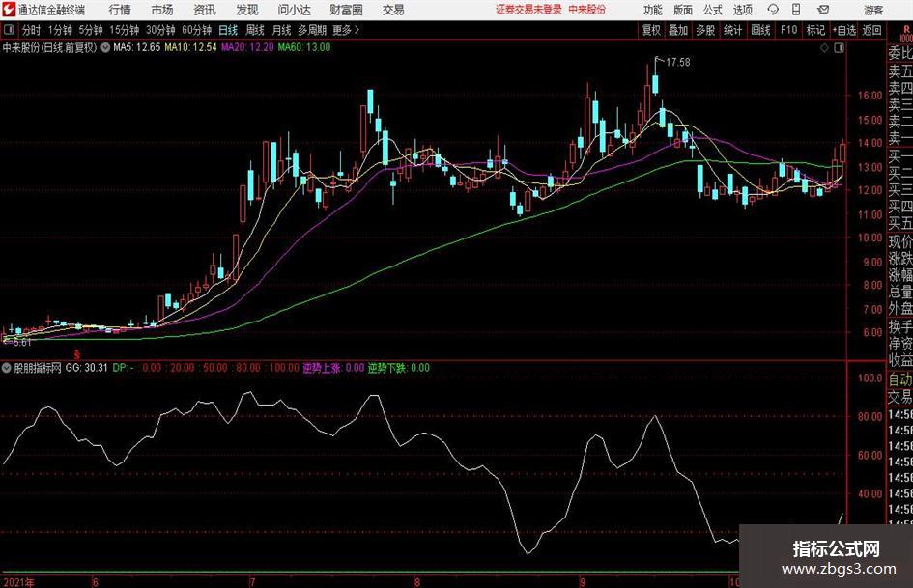Open the 功能 menu
Screen dimensions: 913x588
tap(653, 10)
